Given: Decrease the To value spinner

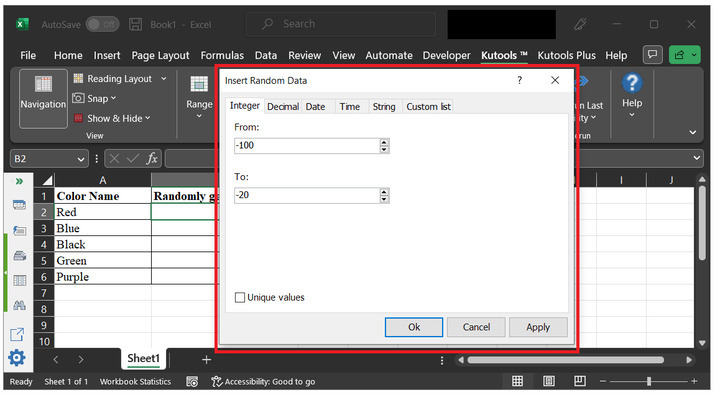Looking at the screenshot, I should 384,199.
